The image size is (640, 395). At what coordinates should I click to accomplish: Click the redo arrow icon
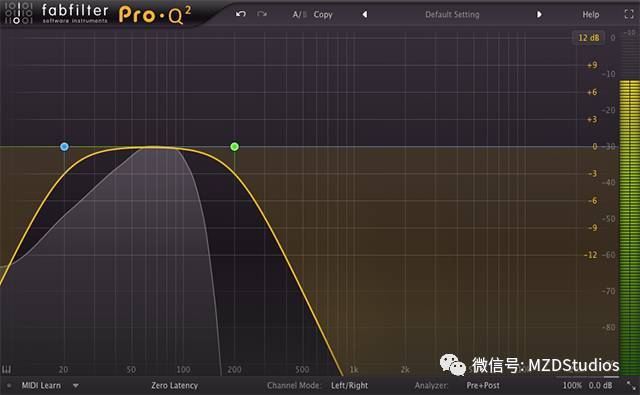262,14
